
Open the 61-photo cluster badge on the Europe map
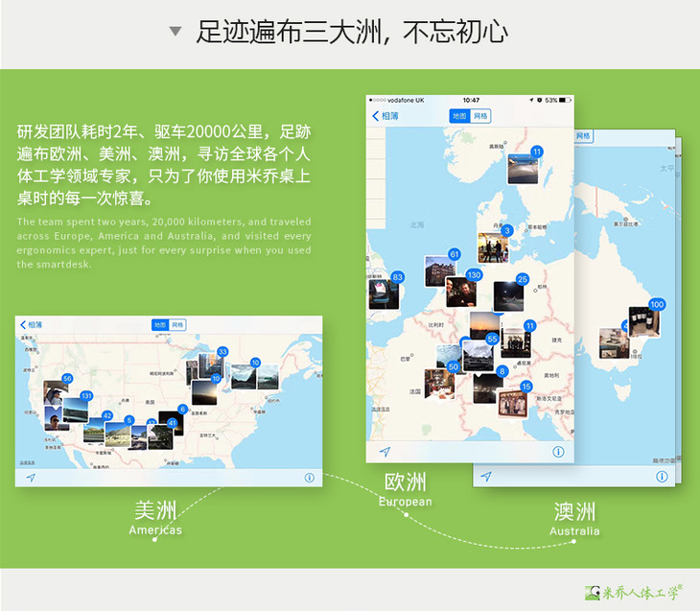point(454,254)
